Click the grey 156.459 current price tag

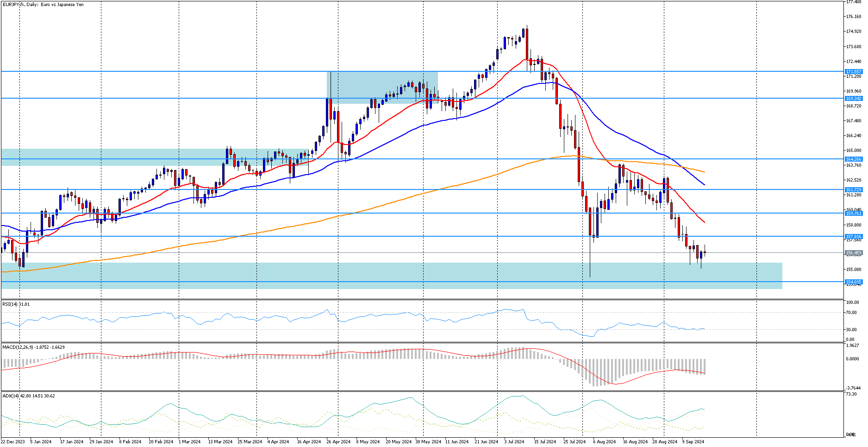[x=854, y=253]
